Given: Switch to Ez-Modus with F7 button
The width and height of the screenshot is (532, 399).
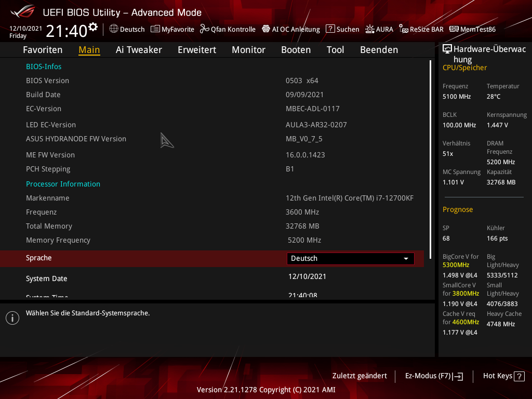Looking at the screenshot, I should click(x=433, y=376).
